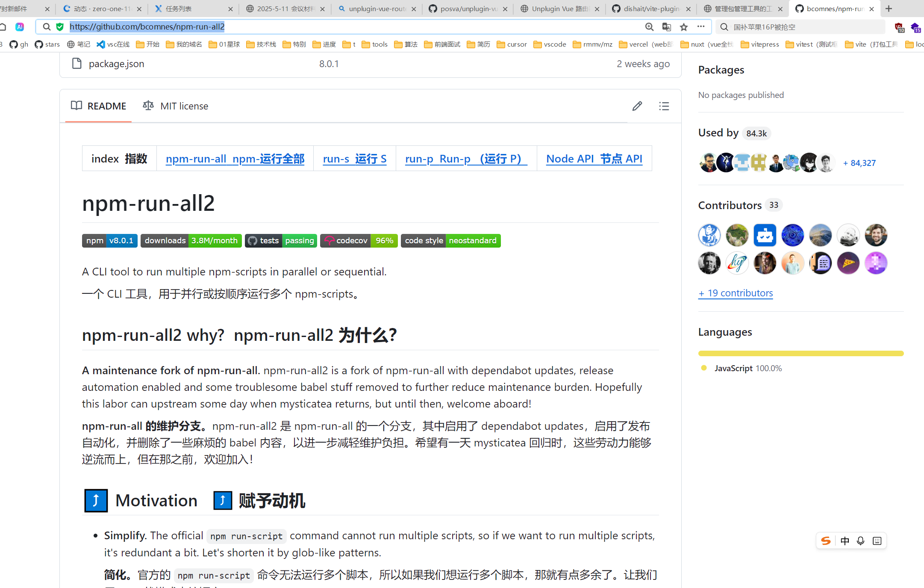Screen dimensions: 924x588
Task: Click the Sogou input soft-keyboard icon
Action: coord(877,541)
